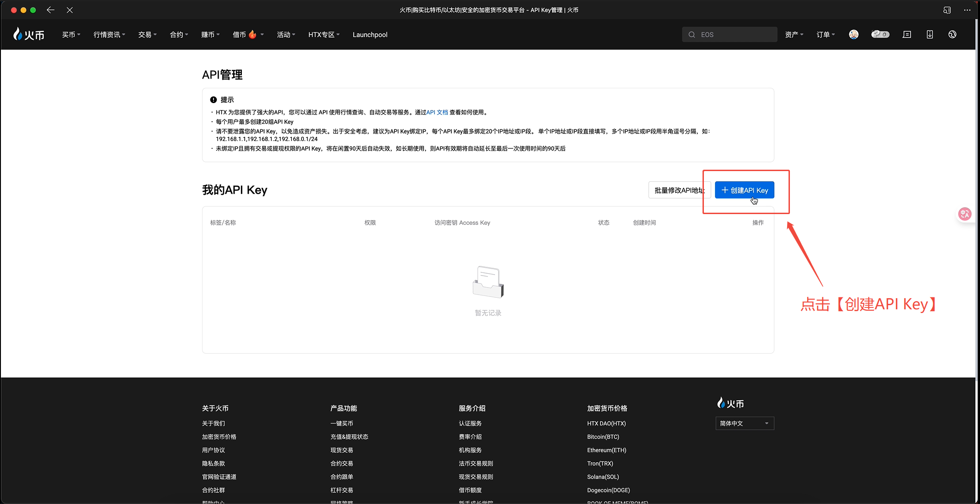Open footer link Bitcoin(BTC)
This screenshot has width=980, height=504.
tap(603, 436)
